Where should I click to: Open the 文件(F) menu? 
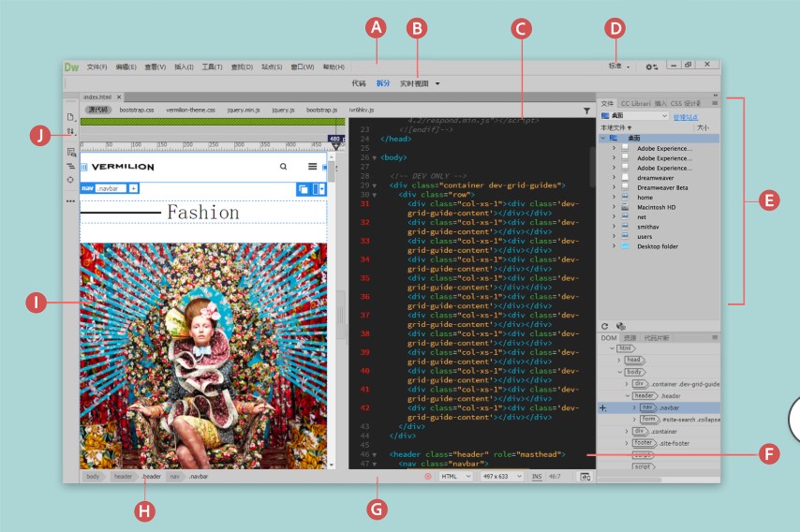97,66
